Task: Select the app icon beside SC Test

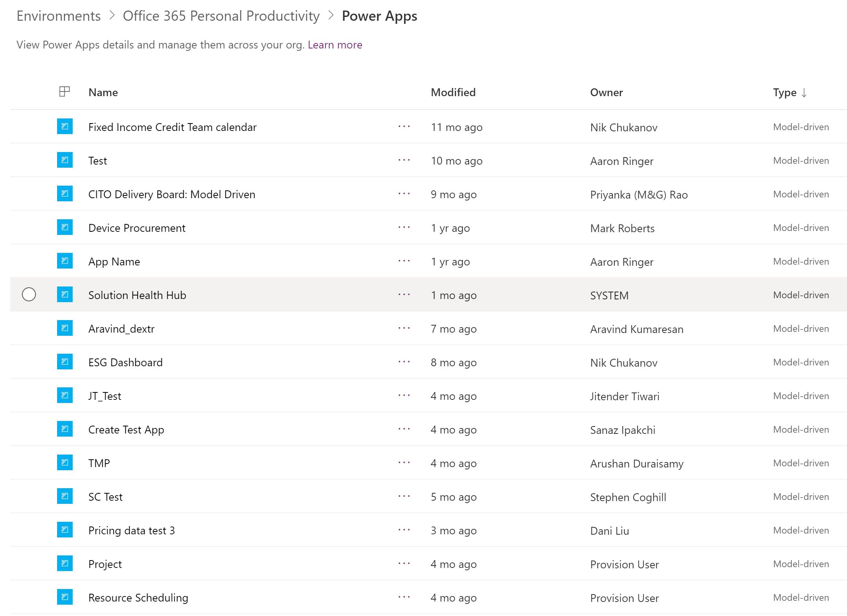Action: click(64, 496)
